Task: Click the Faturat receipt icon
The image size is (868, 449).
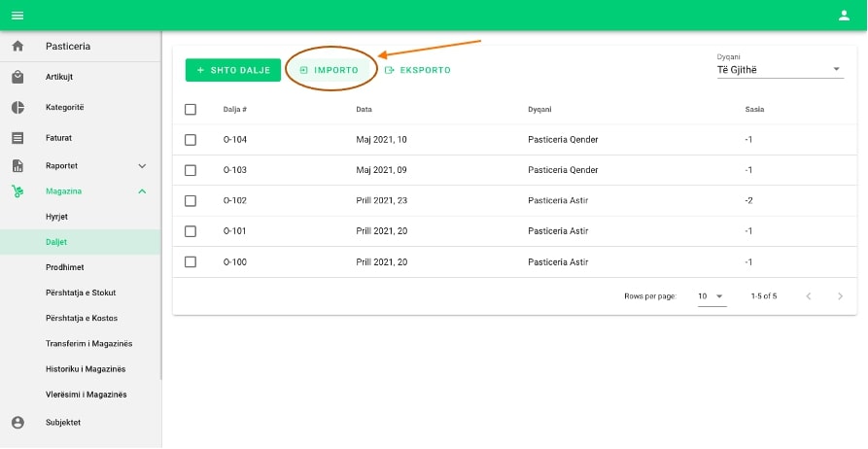Action: [17, 138]
